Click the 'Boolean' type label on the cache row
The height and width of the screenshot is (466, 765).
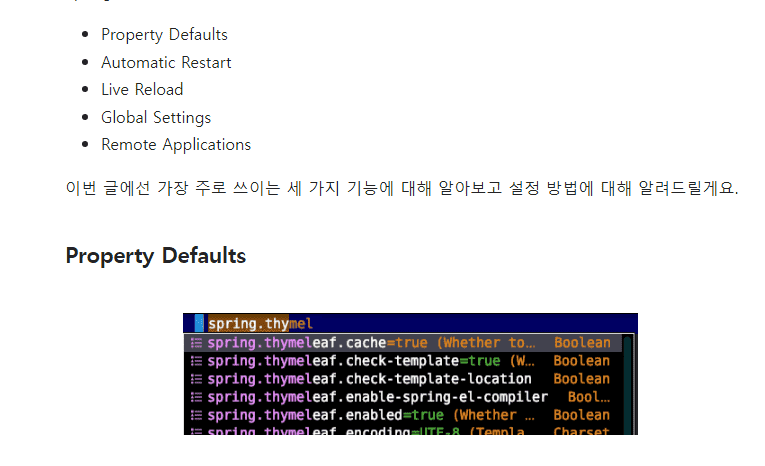tap(582, 343)
